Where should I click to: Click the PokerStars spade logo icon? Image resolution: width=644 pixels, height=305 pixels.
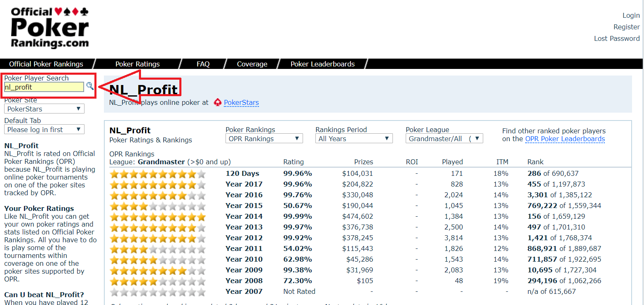click(x=217, y=102)
